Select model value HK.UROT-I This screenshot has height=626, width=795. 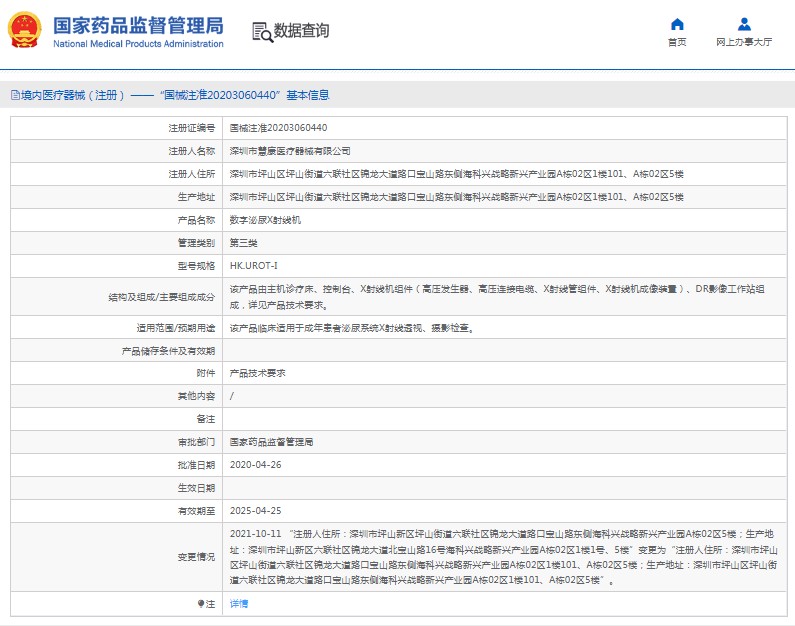tap(254, 266)
